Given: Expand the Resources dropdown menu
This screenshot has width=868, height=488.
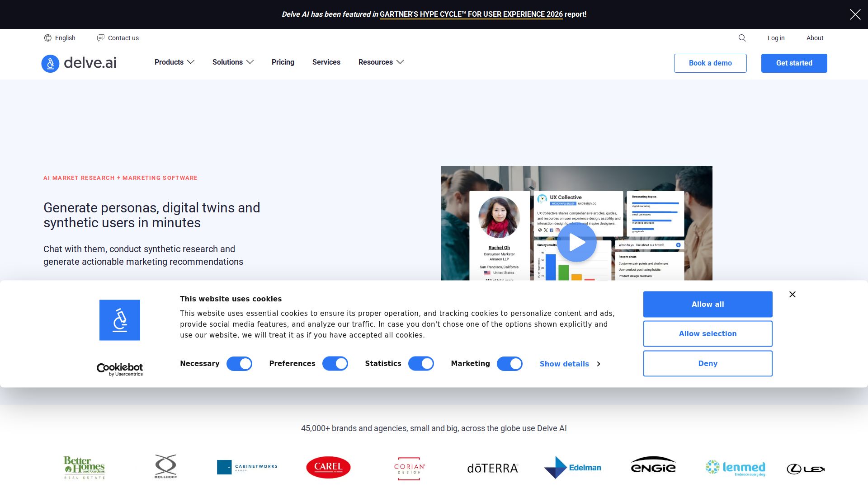Looking at the screenshot, I should point(381,62).
